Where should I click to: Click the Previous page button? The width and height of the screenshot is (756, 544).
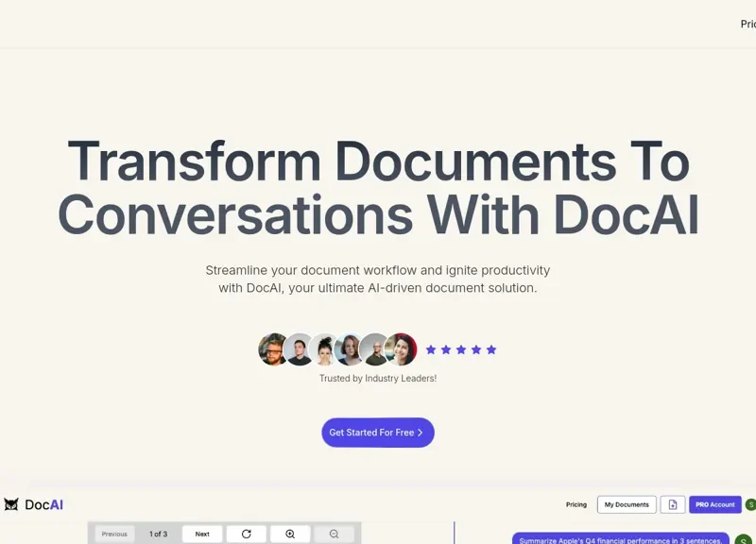[x=114, y=534]
